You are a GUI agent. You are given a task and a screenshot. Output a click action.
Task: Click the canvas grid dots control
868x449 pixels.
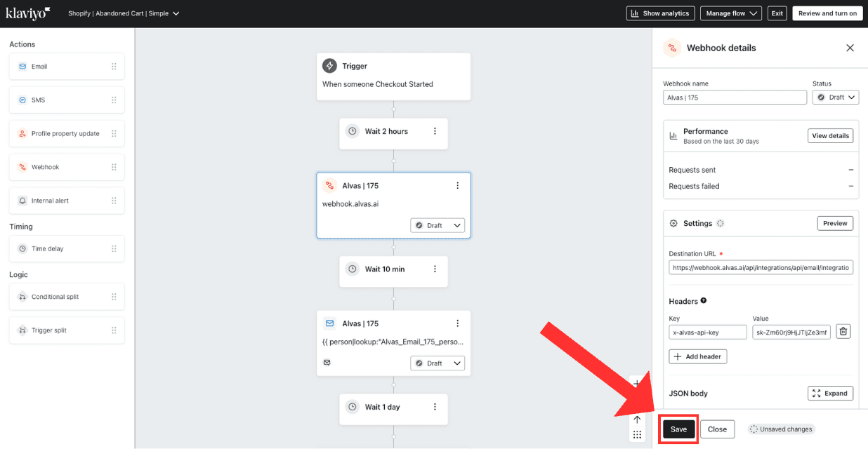(637, 435)
